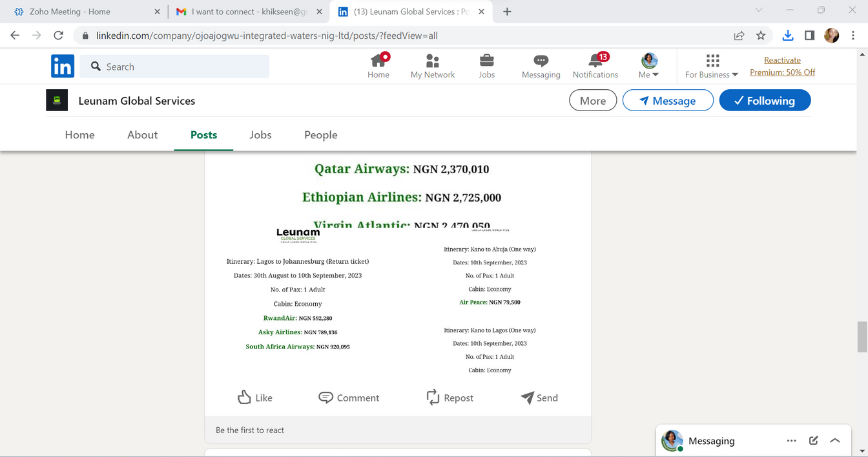Select the Posts tab
868x457 pixels.
click(203, 134)
